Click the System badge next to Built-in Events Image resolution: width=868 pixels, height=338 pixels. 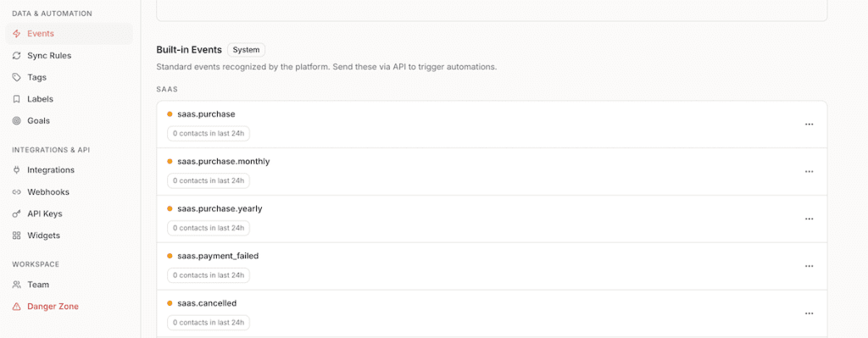(x=247, y=50)
